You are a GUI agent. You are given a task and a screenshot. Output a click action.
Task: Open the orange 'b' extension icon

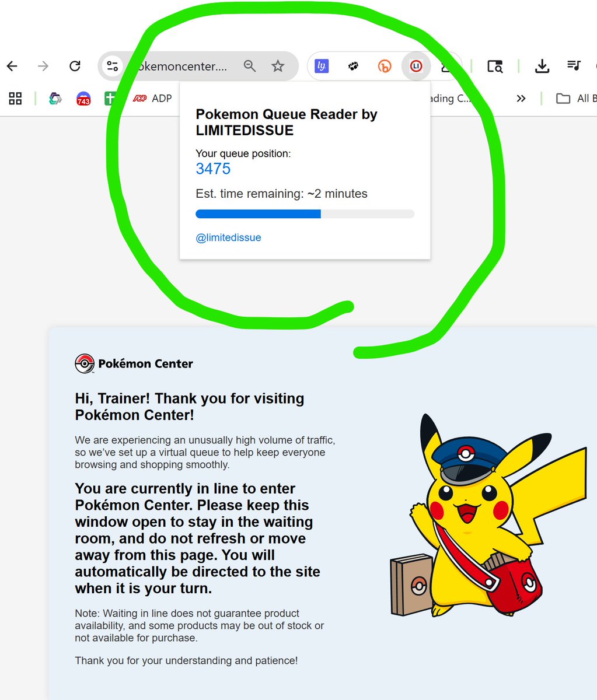[x=384, y=66]
